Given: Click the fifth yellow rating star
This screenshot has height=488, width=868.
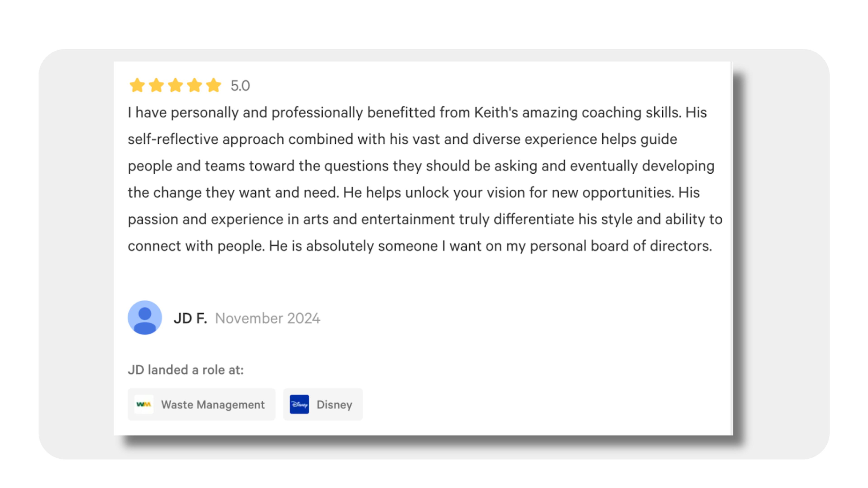Looking at the screenshot, I should point(214,85).
